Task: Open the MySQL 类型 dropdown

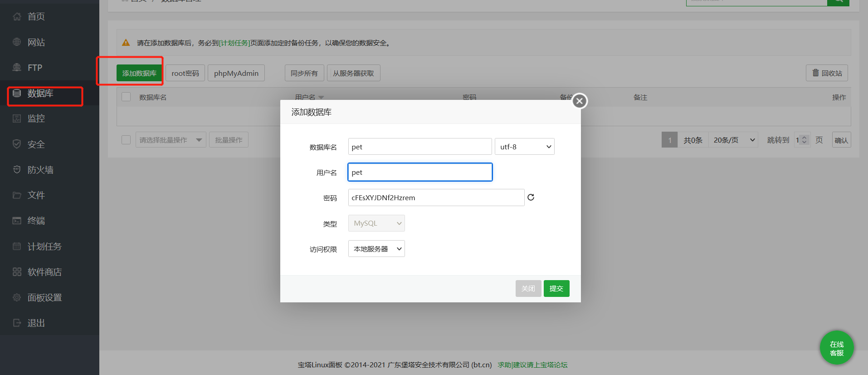Action: pos(376,223)
